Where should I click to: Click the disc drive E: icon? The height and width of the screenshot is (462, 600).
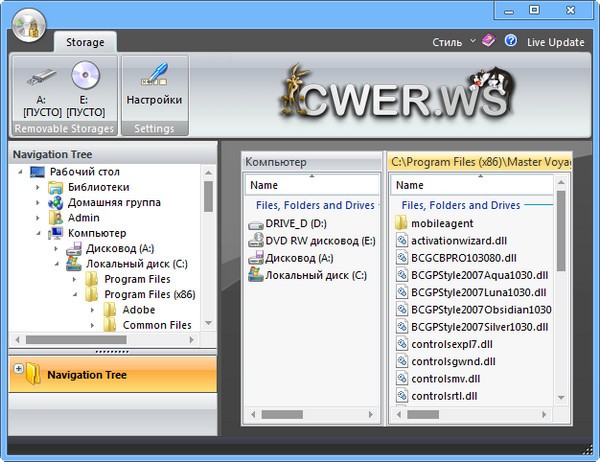(x=86, y=76)
